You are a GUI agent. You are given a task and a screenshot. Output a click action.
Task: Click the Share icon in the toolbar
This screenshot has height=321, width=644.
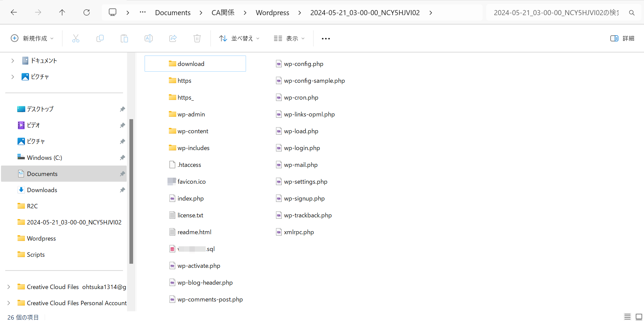pyautogui.click(x=173, y=38)
